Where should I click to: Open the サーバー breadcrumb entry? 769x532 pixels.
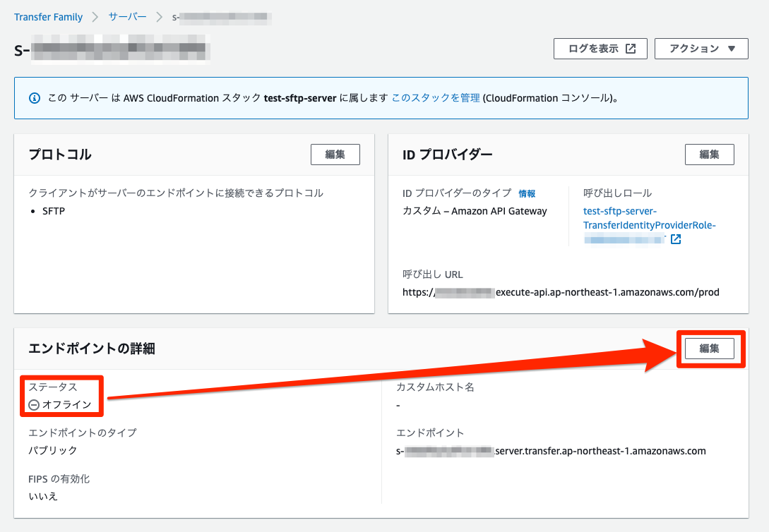(127, 17)
